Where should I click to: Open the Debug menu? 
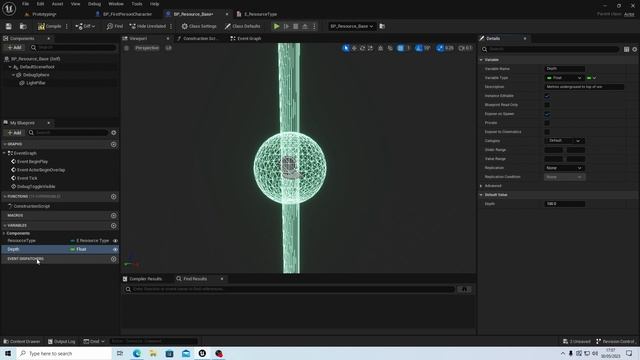click(x=94, y=4)
